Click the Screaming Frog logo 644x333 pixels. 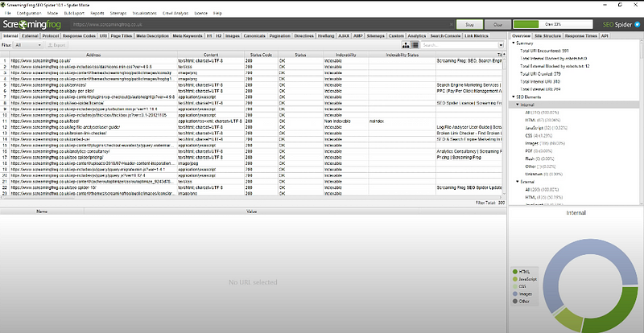tap(32, 25)
